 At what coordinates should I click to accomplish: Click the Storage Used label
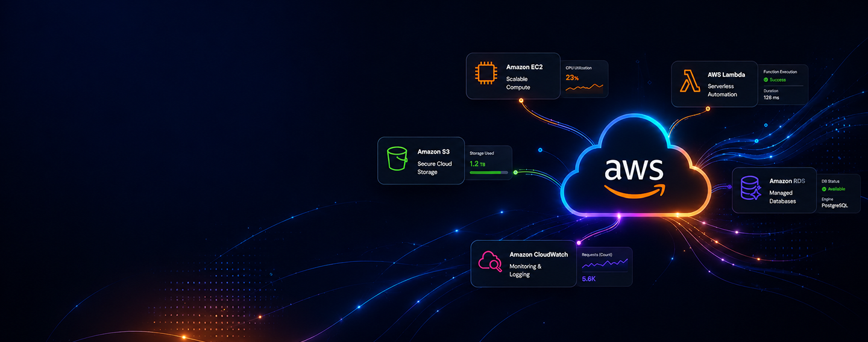(x=482, y=153)
